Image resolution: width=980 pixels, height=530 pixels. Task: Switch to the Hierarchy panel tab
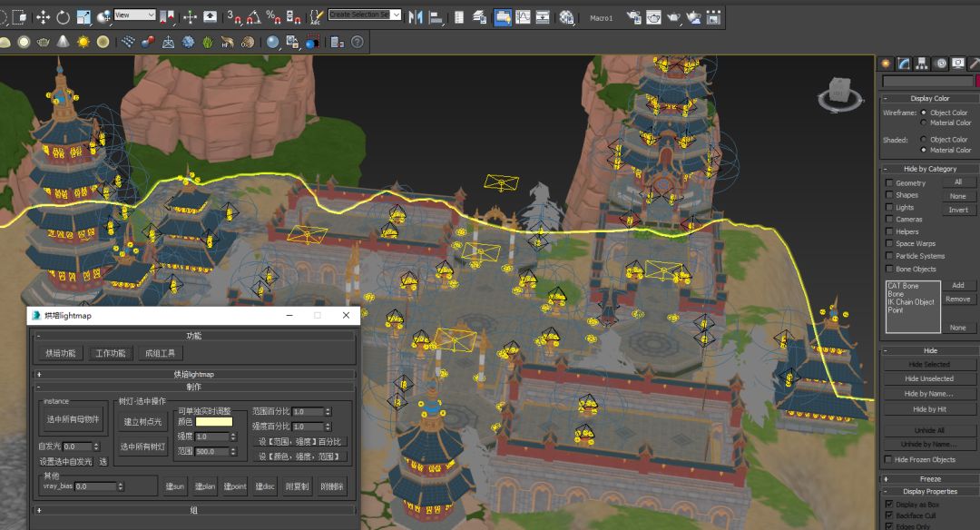point(923,63)
